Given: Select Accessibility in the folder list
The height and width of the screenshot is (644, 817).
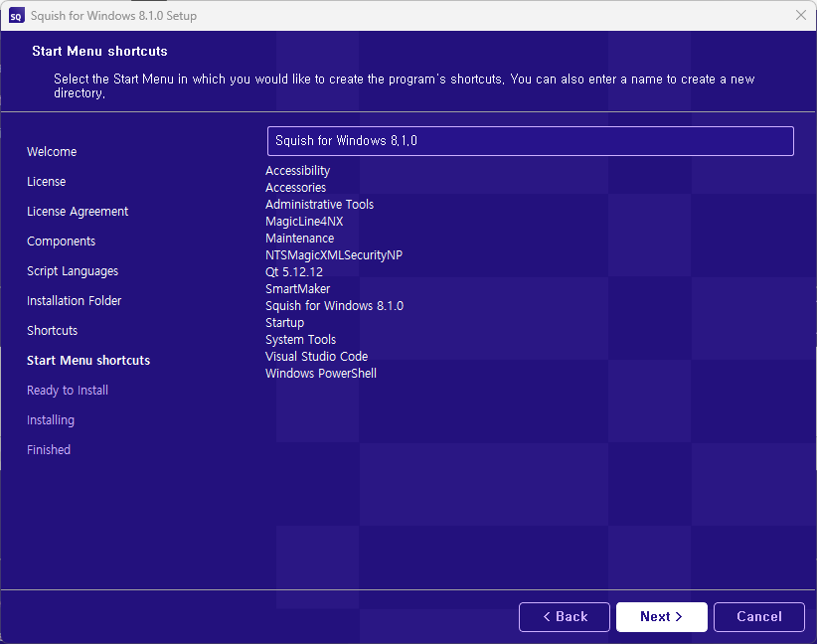Looking at the screenshot, I should pos(297,171).
